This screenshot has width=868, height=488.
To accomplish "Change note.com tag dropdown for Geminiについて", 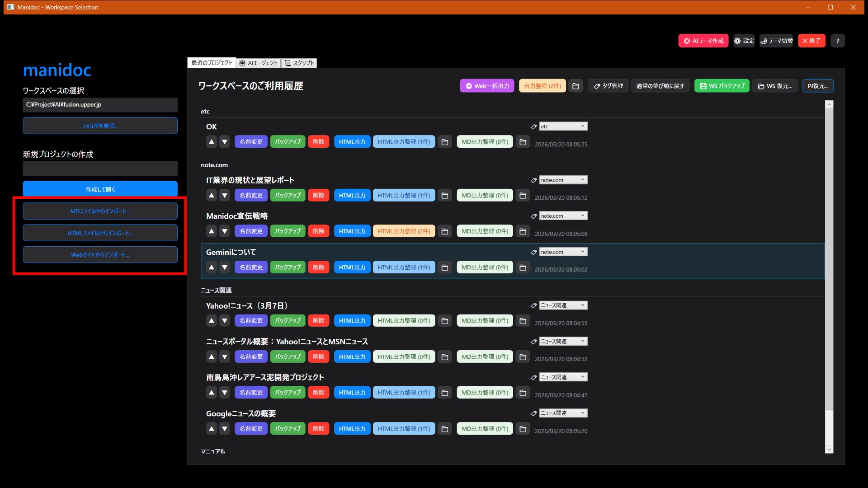I will [563, 252].
